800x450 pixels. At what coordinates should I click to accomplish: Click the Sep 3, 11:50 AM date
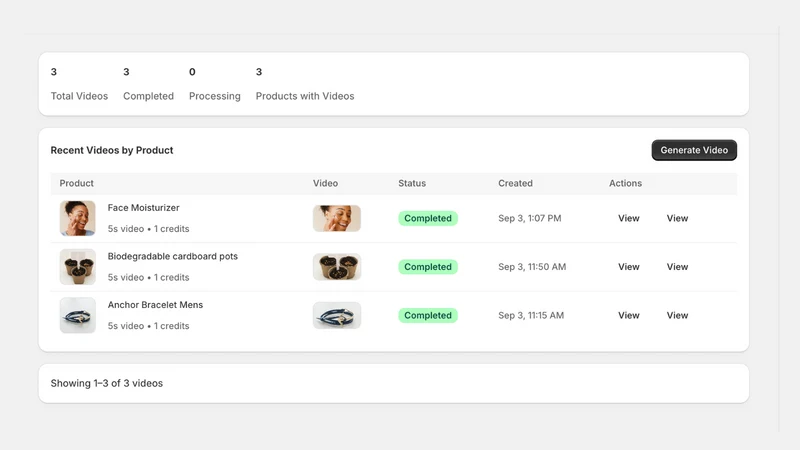coord(532,267)
